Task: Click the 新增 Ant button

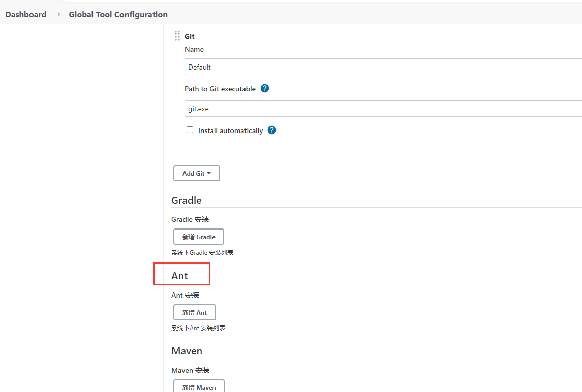Action: [194, 312]
